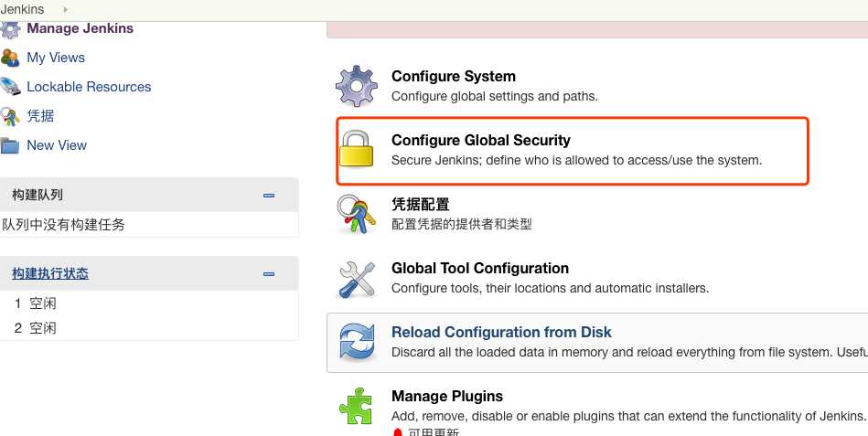Click the 'Configure tools, their locations' description
This screenshot has width=868, height=436.
tap(550, 288)
